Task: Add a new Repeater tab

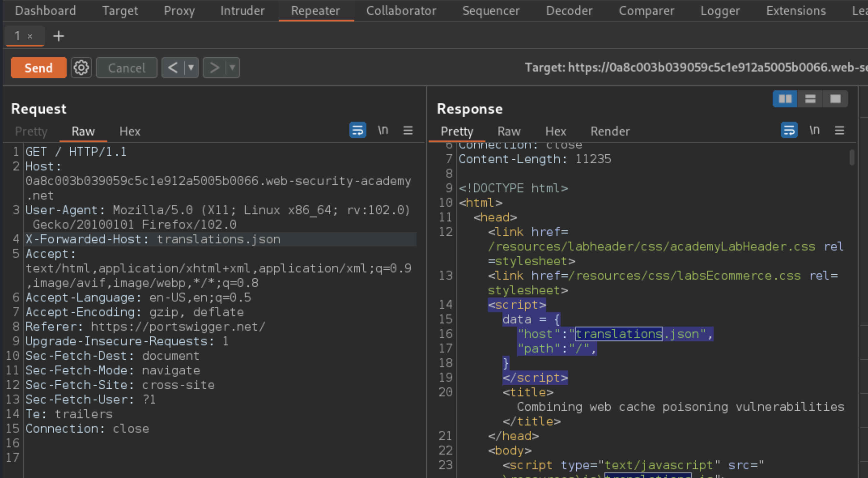Action: click(x=59, y=36)
